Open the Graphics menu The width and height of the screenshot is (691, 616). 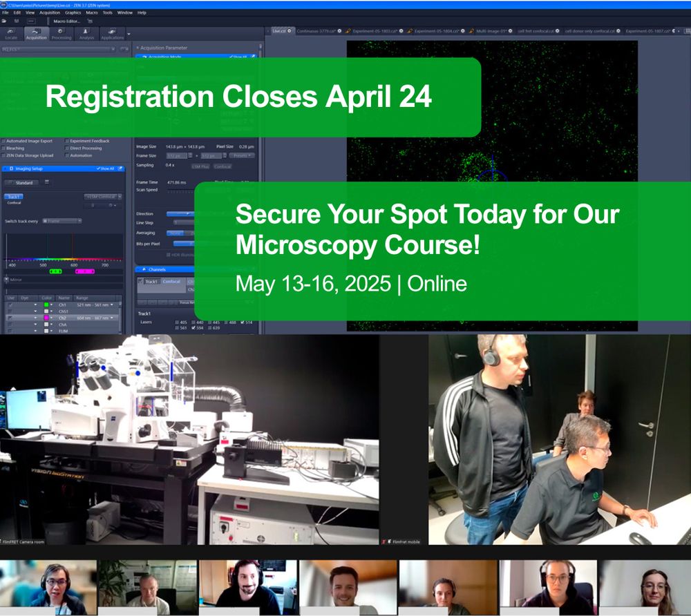point(73,12)
